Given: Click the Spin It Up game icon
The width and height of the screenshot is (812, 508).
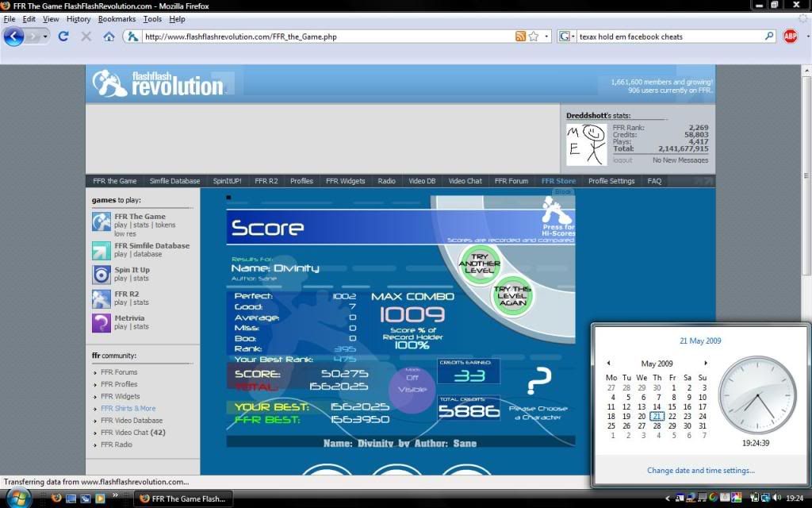Looking at the screenshot, I should [101, 275].
